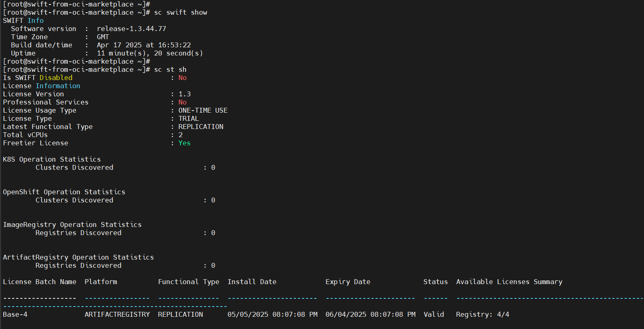Select expiry date '06/04/2025 08:07:08 PM'

point(370,314)
